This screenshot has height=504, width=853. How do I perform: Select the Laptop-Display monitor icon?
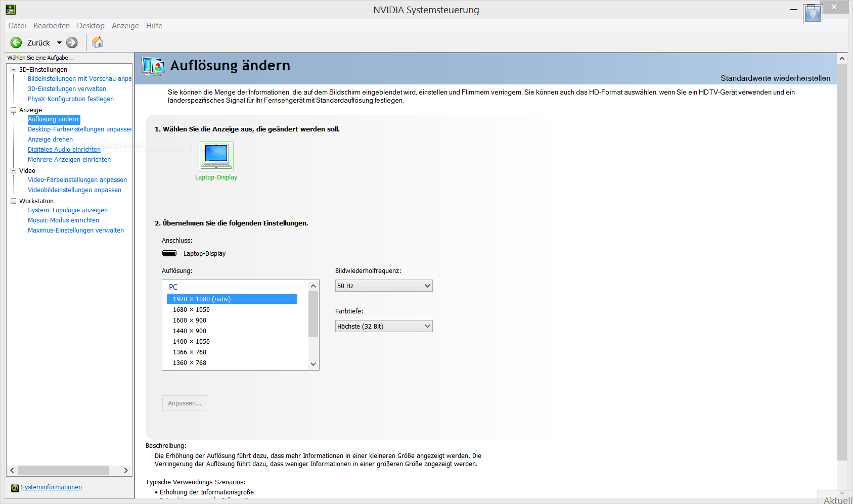(x=216, y=156)
